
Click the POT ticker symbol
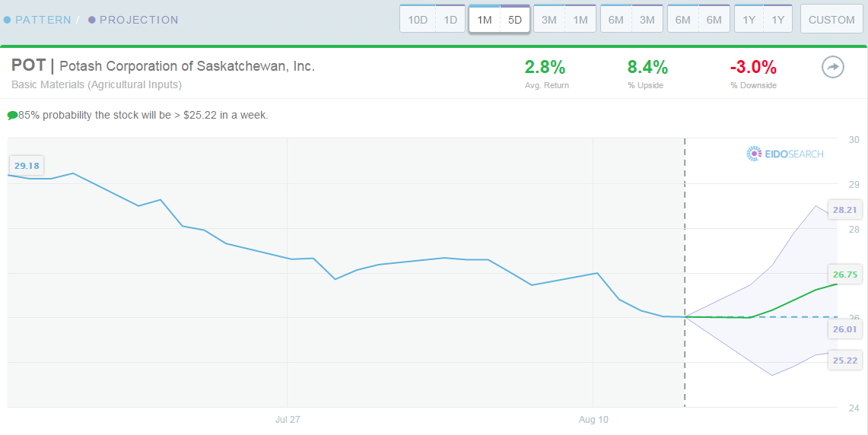point(28,65)
